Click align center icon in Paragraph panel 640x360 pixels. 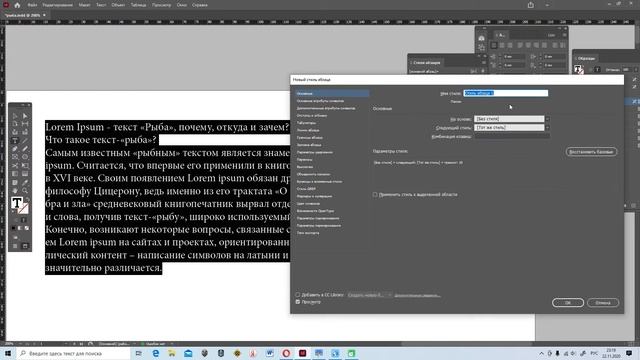click(502, 45)
